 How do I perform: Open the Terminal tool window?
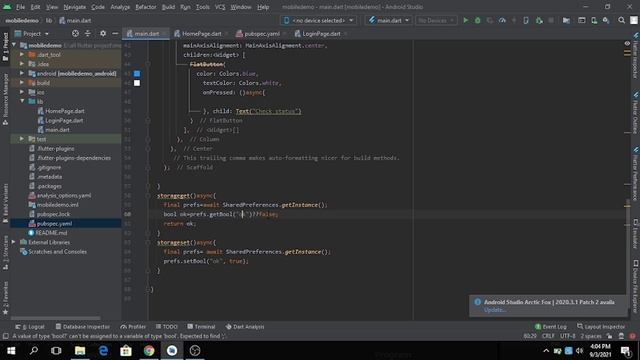(x=201, y=327)
